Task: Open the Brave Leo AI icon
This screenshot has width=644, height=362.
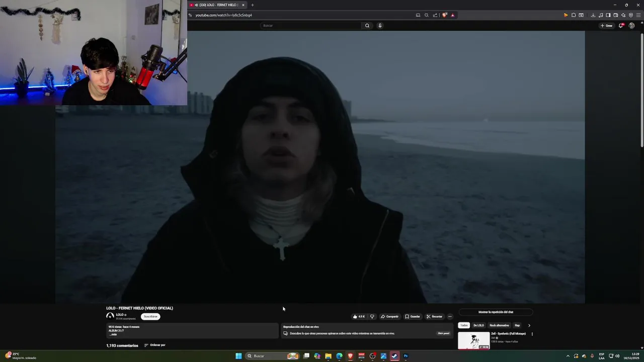Action: click(x=623, y=15)
